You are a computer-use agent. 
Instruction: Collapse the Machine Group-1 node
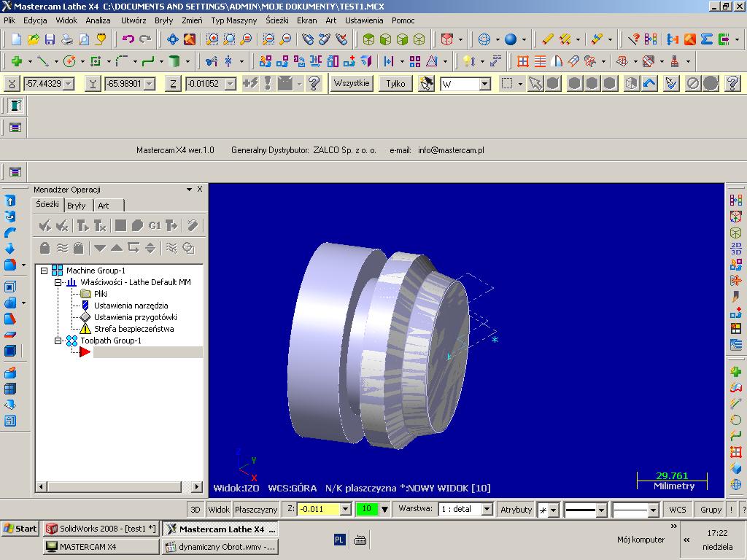(x=44, y=271)
